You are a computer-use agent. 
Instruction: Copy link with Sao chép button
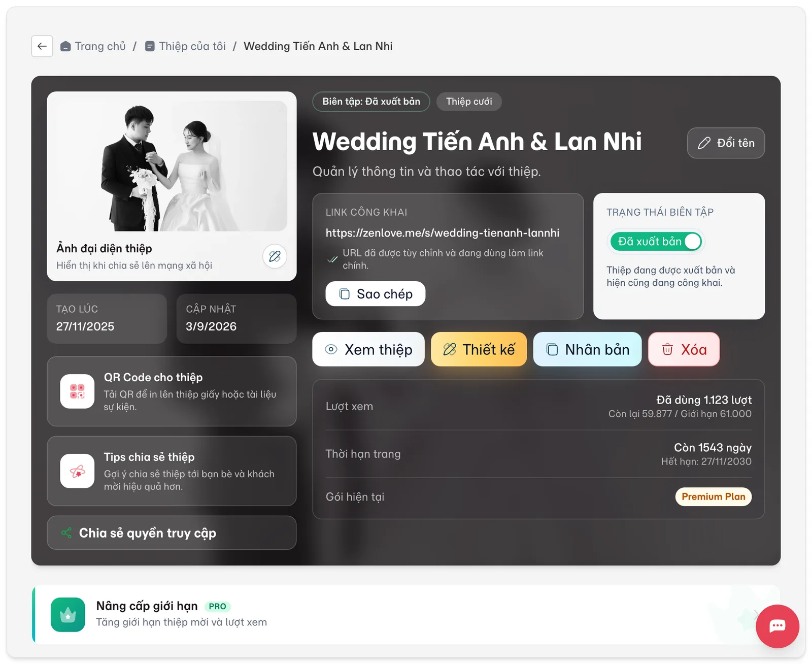pos(375,294)
